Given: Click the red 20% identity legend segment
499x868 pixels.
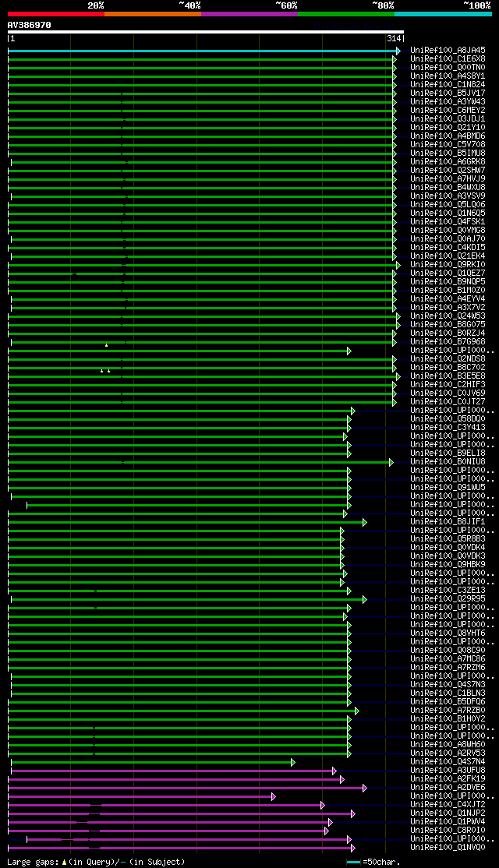Looking at the screenshot, I should (56, 14).
